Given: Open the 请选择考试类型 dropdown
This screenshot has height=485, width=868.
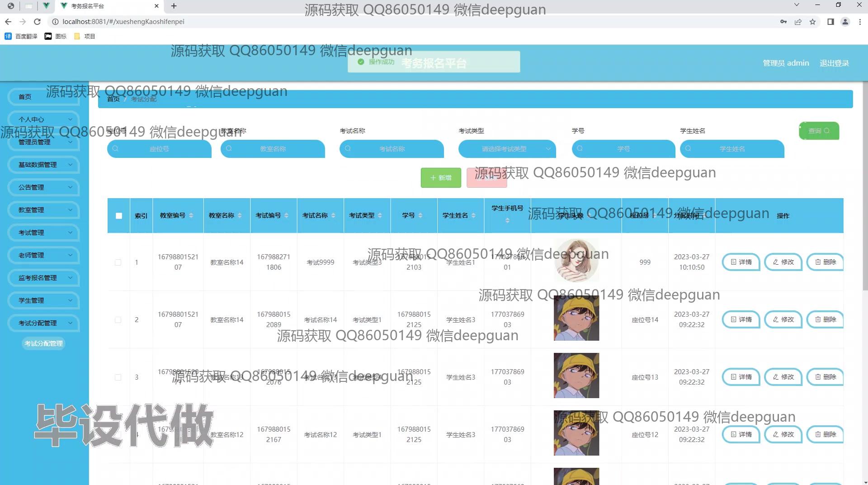Looking at the screenshot, I should pyautogui.click(x=507, y=149).
